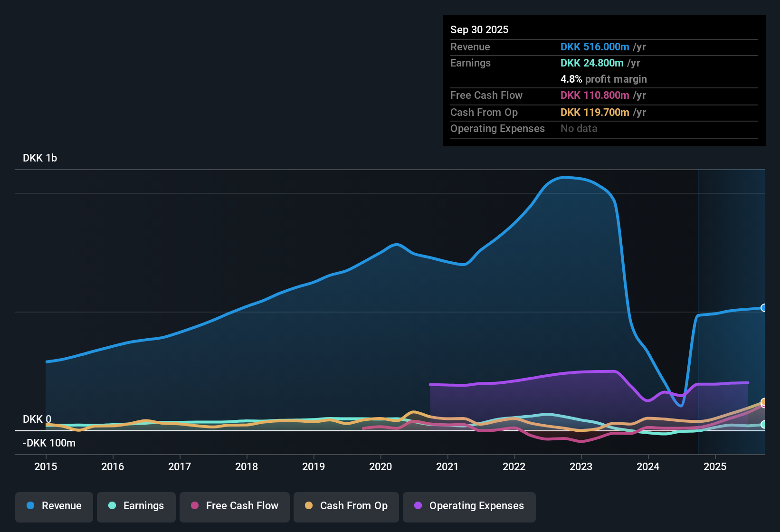Viewport: 780px width, 532px height.
Task: Expand the Operating Expenses No data row
Action: click(x=603, y=128)
